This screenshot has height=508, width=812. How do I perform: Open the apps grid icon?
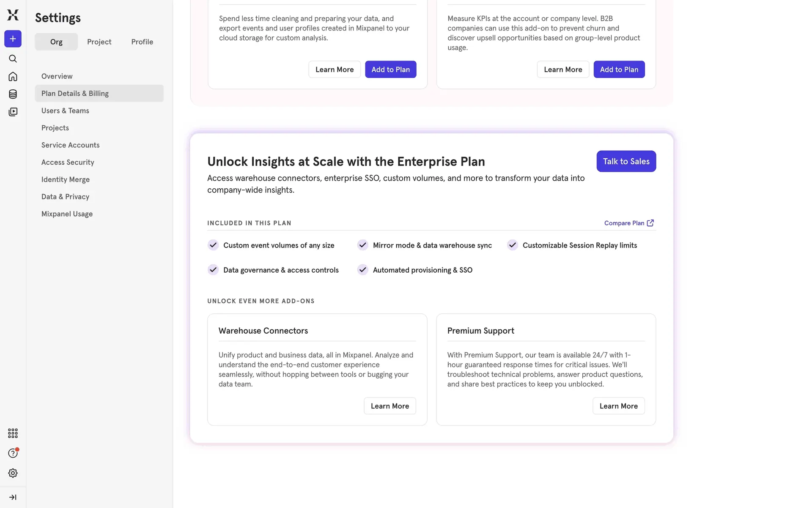13,433
